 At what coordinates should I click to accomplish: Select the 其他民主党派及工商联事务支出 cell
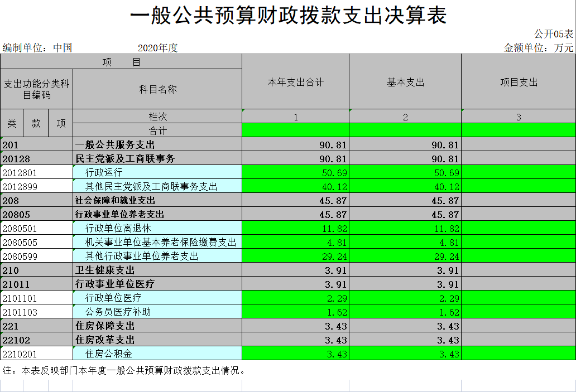click(x=151, y=186)
